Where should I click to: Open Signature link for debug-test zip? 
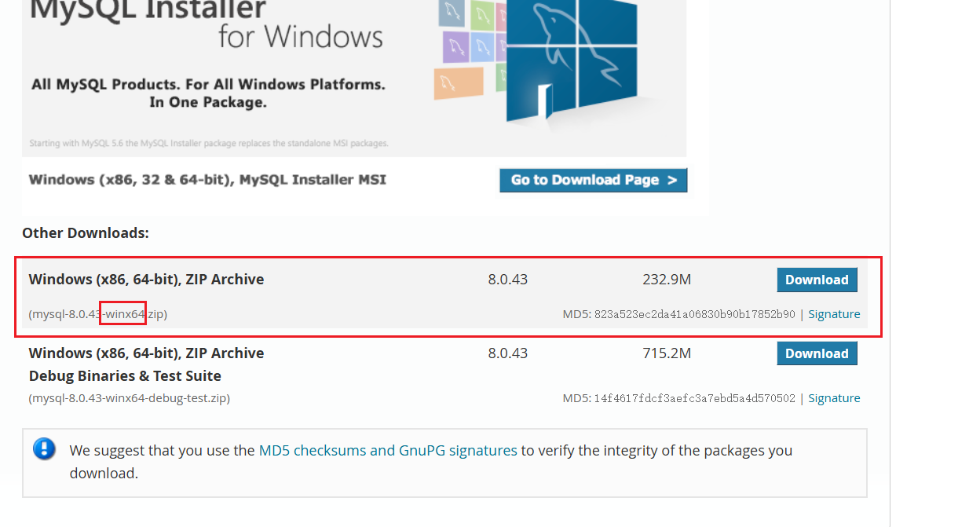(x=834, y=398)
